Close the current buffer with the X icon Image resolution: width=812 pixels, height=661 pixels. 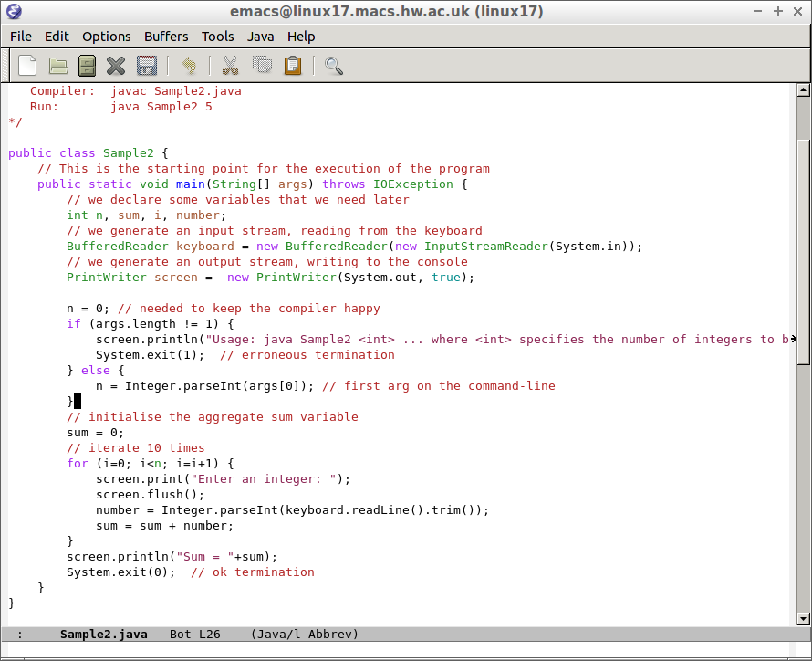116,66
